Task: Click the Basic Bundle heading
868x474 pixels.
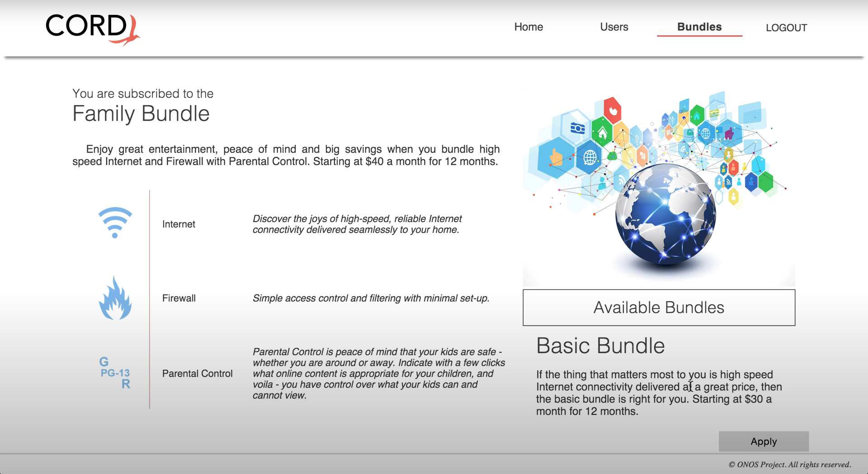Action: (x=600, y=346)
